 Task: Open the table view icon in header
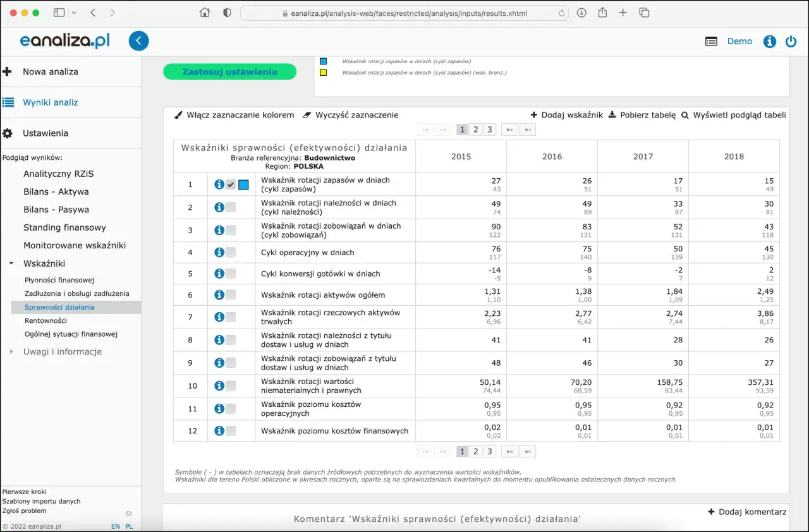[711, 42]
